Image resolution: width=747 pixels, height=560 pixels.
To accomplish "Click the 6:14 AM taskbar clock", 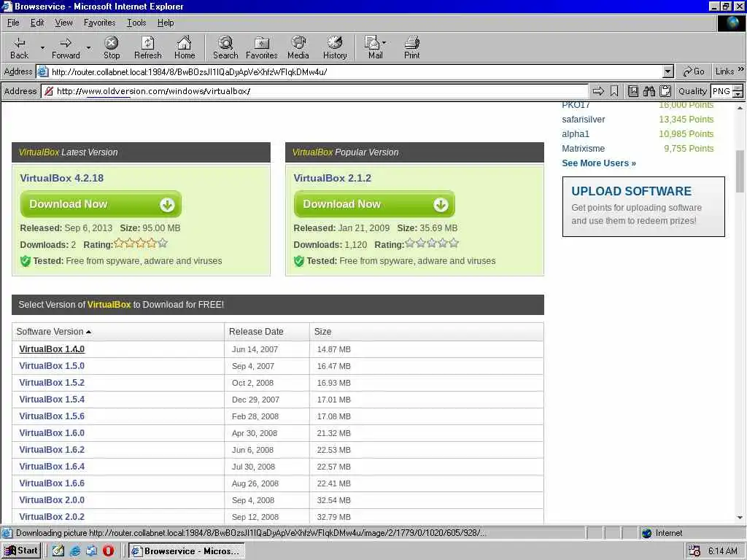I will click(723, 551).
